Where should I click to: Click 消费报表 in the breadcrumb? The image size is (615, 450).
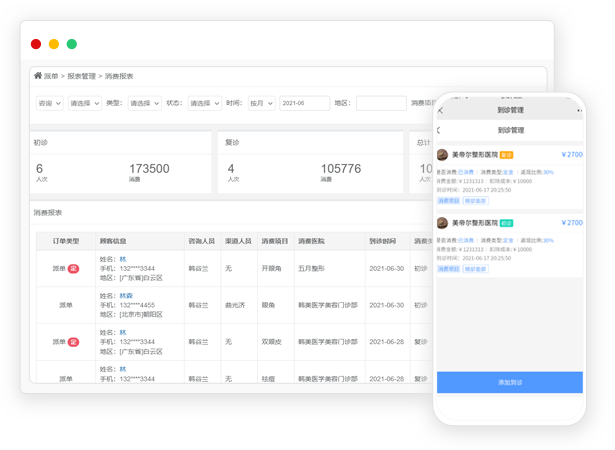click(119, 76)
